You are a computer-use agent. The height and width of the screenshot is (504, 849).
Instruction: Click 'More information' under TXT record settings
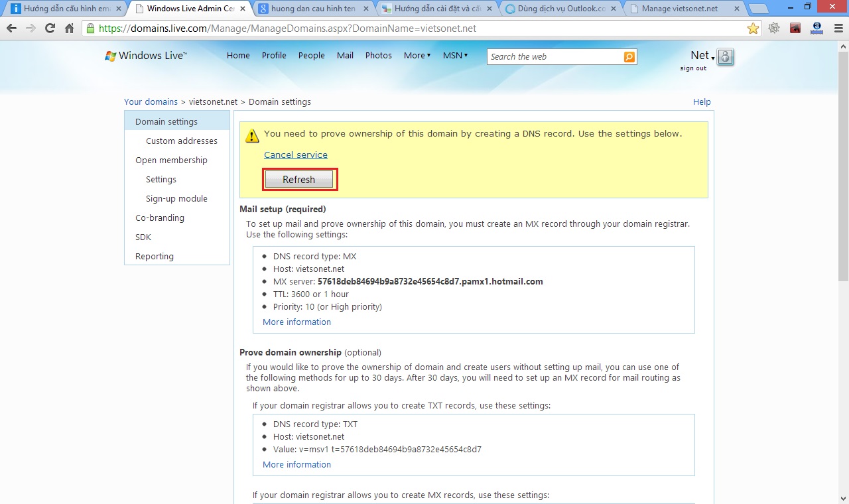coord(296,465)
